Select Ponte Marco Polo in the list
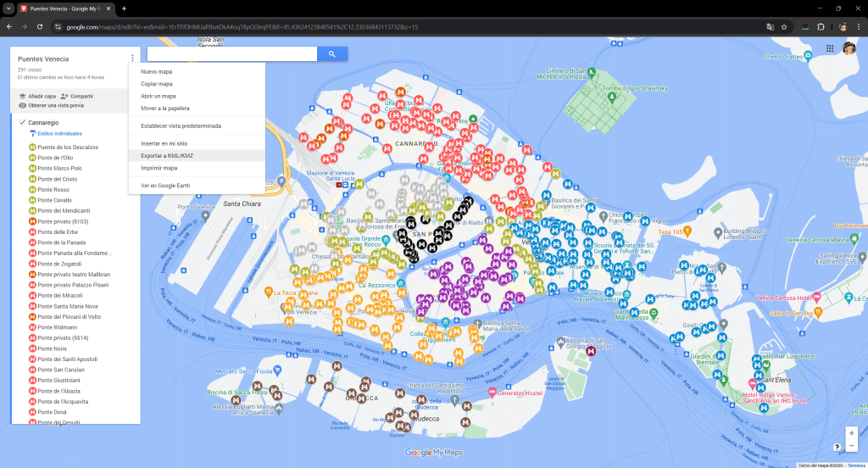The width and height of the screenshot is (868, 468). point(59,168)
